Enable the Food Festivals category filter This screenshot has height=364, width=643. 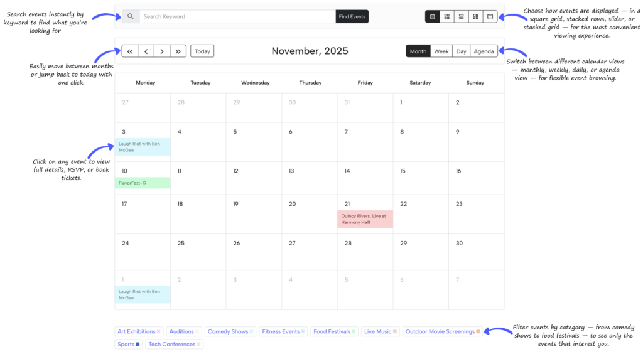click(333, 331)
